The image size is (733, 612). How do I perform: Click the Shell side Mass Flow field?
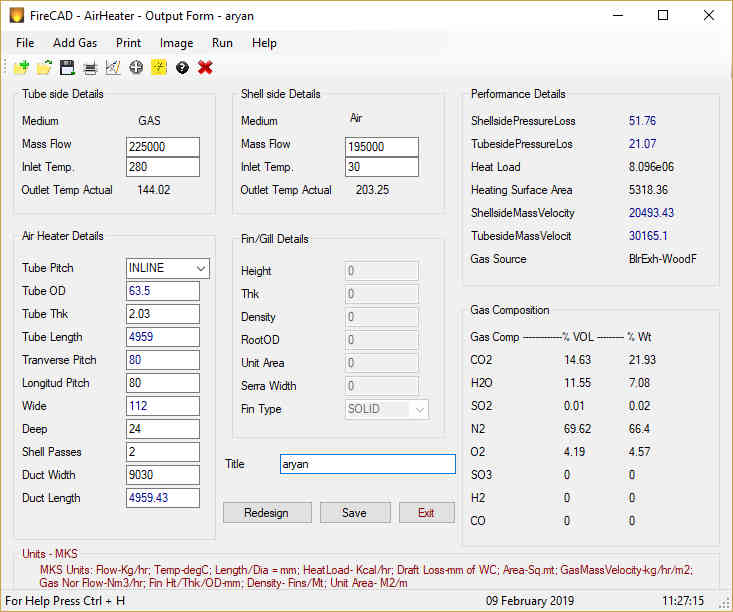coord(381,147)
